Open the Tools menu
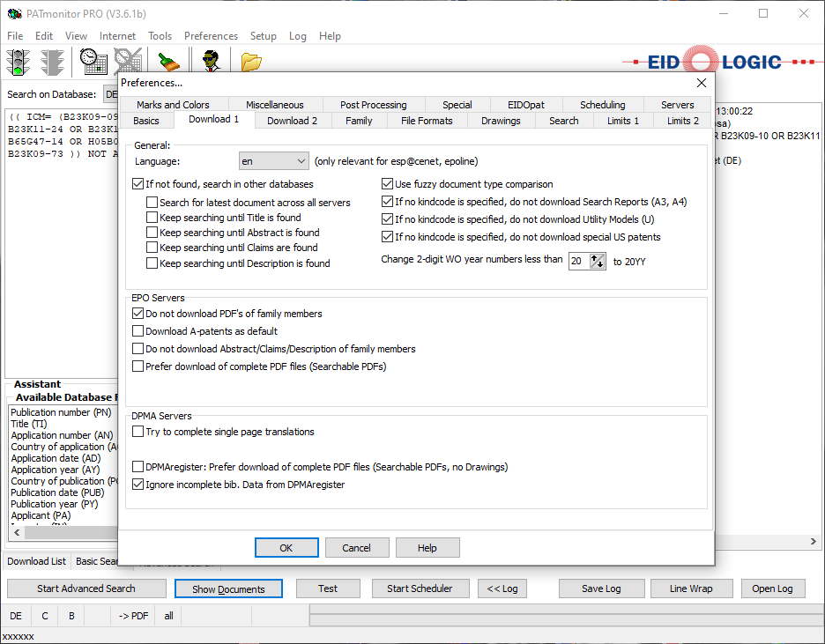The image size is (825, 644). (160, 36)
